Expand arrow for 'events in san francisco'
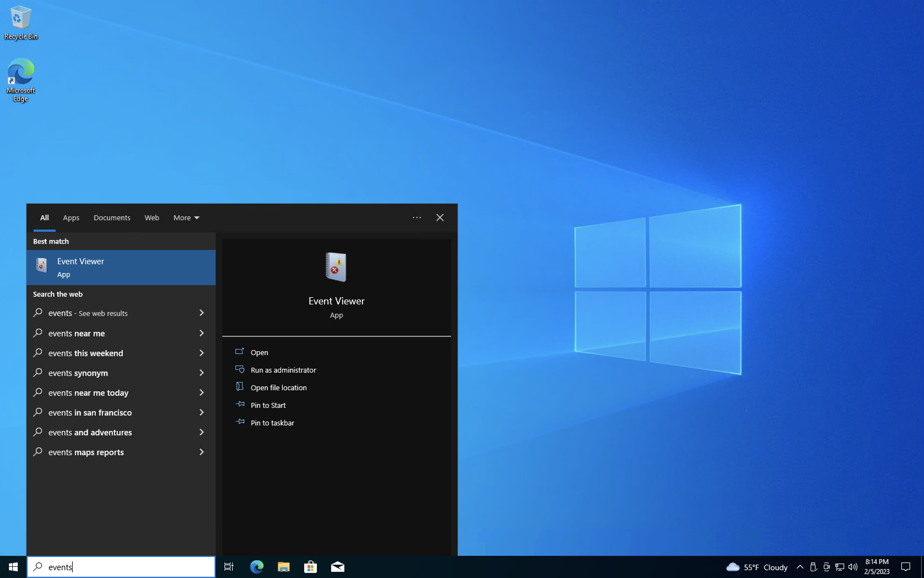The height and width of the screenshot is (578, 924). click(202, 413)
